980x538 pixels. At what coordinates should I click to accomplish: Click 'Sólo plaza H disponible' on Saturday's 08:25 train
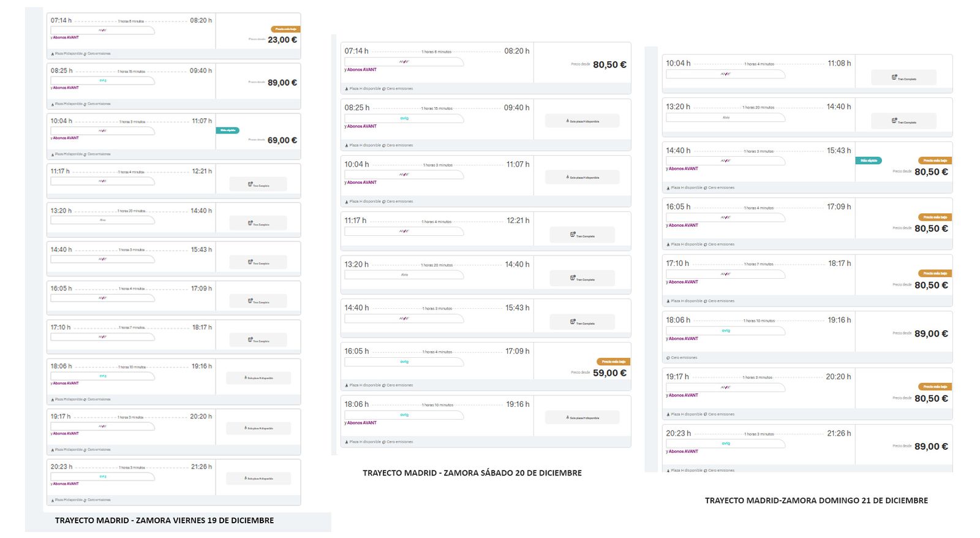click(x=582, y=121)
